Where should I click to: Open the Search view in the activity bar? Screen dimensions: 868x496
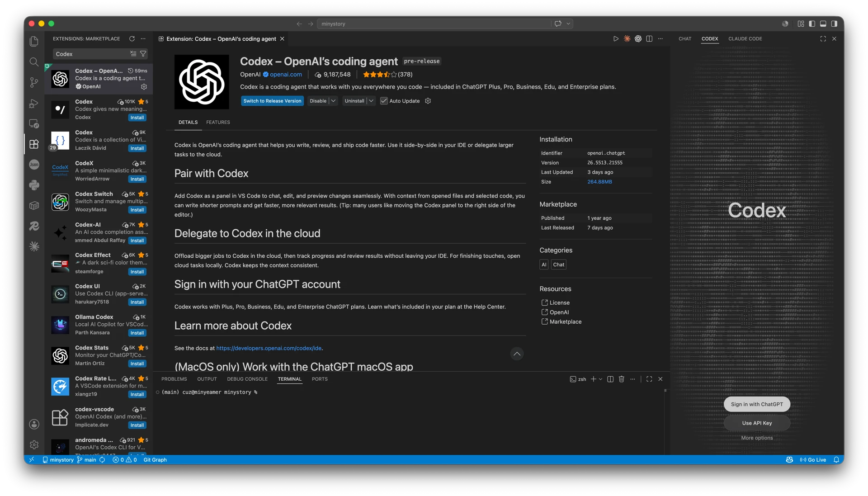(x=34, y=62)
